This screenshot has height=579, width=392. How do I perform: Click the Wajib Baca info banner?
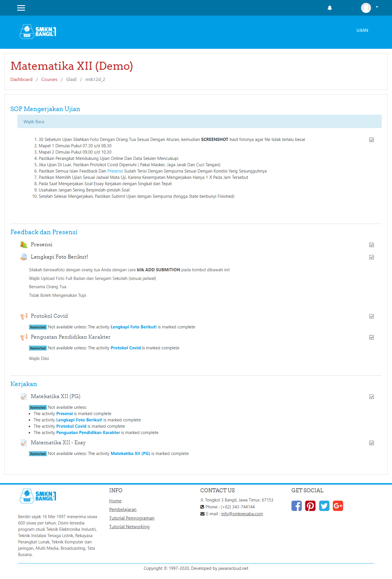tap(199, 121)
